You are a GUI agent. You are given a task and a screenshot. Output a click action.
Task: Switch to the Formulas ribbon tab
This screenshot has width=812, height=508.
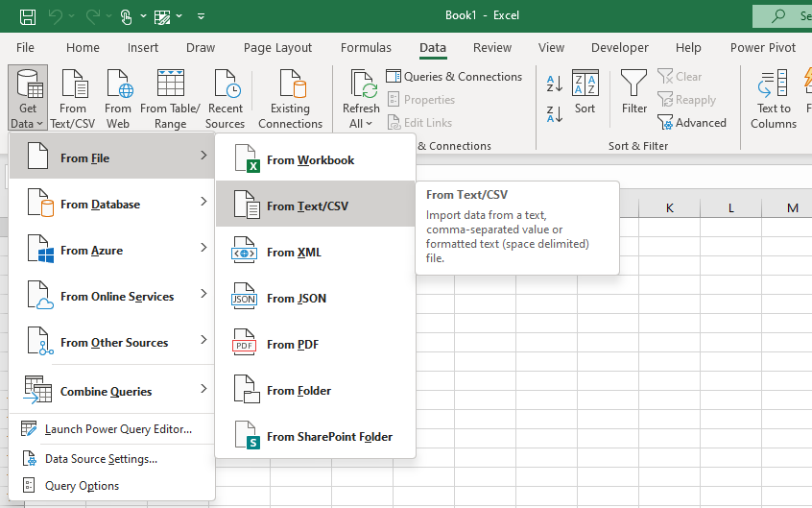(x=366, y=48)
